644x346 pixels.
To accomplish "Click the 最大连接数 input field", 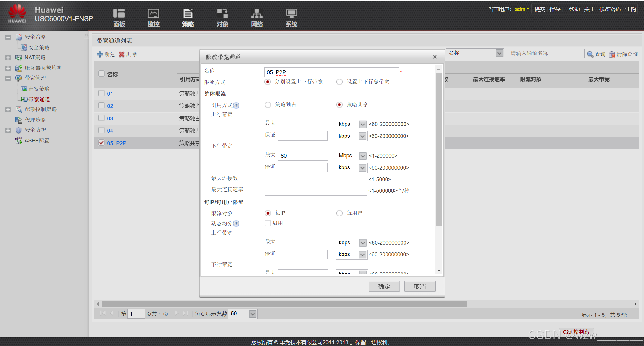I will point(316,179).
